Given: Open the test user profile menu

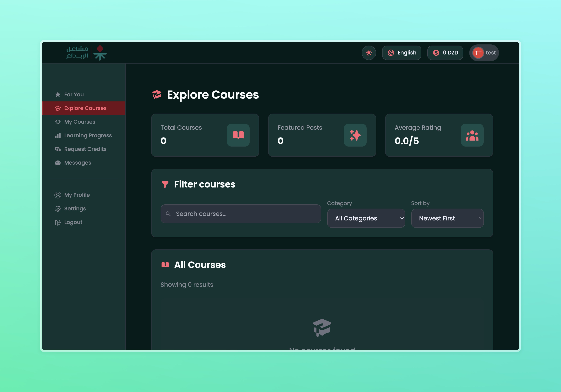Looking at the screenshot, I should [x=490, y=53].
